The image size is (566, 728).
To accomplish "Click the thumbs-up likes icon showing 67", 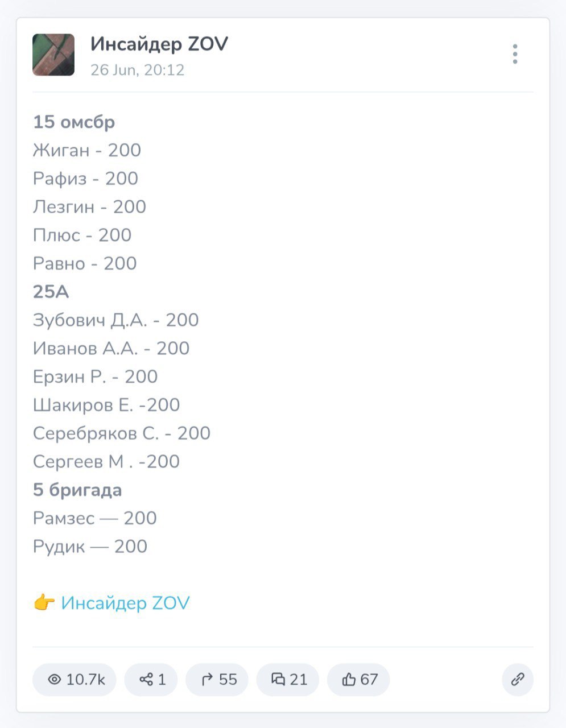I will 349,679.
